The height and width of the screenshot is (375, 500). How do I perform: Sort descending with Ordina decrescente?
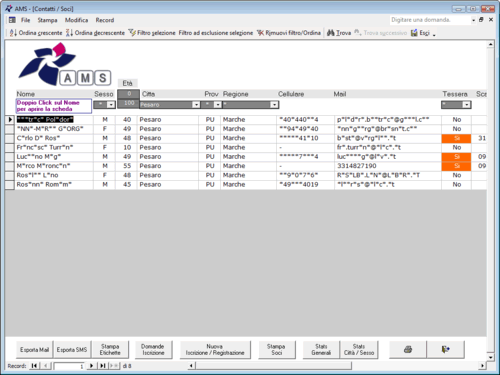coord(95,33)
